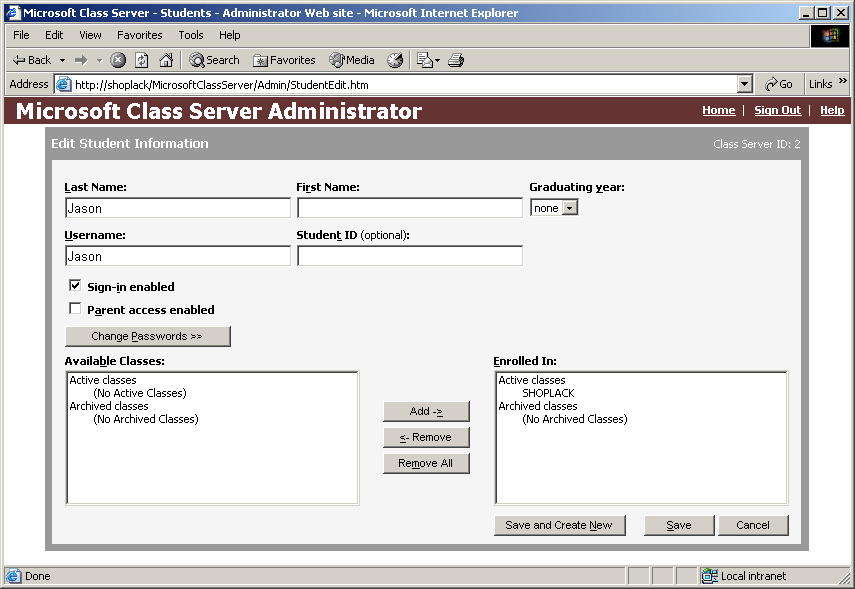Viewport: 855px width, 589px height.
Task: Click the Username input field
Action: click(x=178, y=256)
